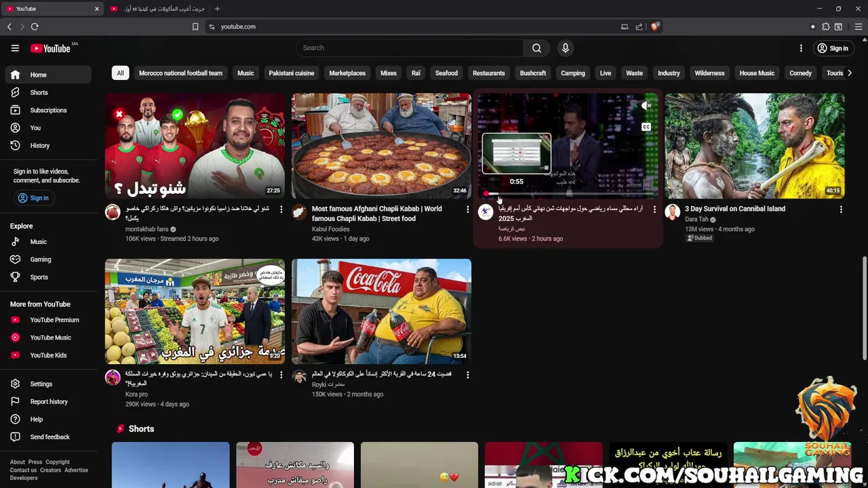This screenshot has width=868, height=488.
Task: Click the YouTube logo
Action: coord(51,48)
